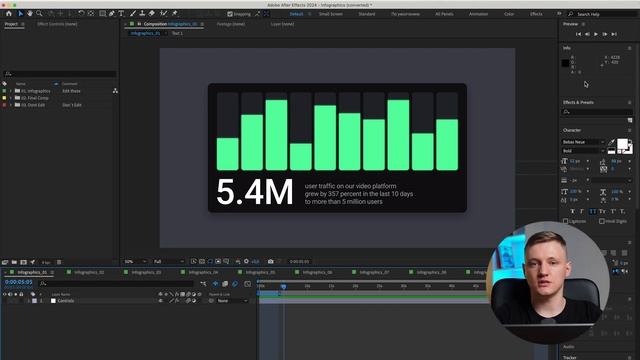Expand the 01. Infographics folder
Viewport: 640px width, 360px height.
tap(11, 91)
